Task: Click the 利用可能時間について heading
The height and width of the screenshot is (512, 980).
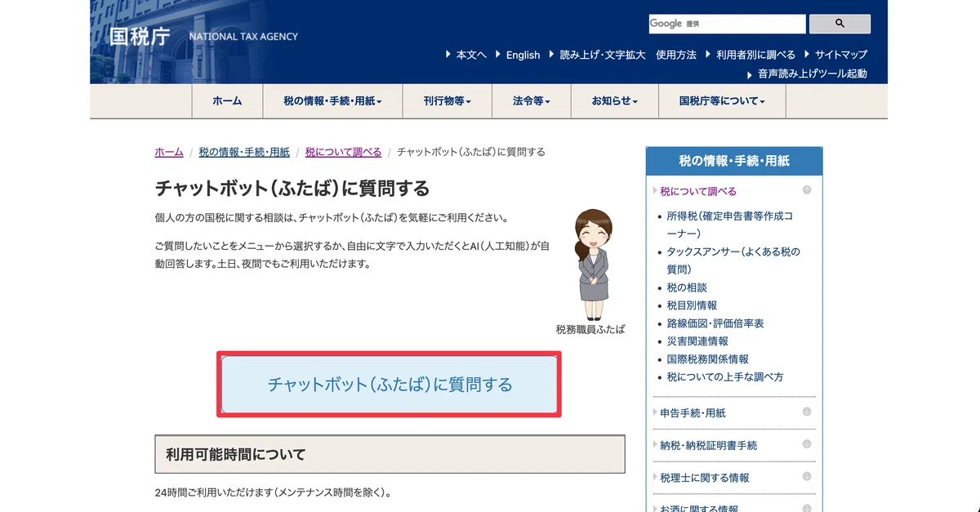Action: click(x=390, y=454)
